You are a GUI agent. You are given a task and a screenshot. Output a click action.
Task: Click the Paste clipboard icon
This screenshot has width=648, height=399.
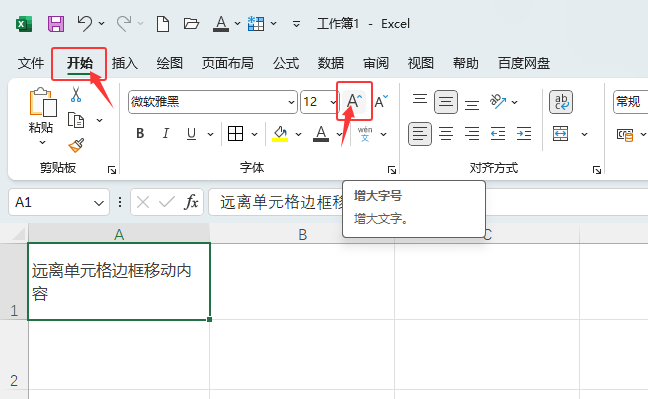(x=43, y=102)
